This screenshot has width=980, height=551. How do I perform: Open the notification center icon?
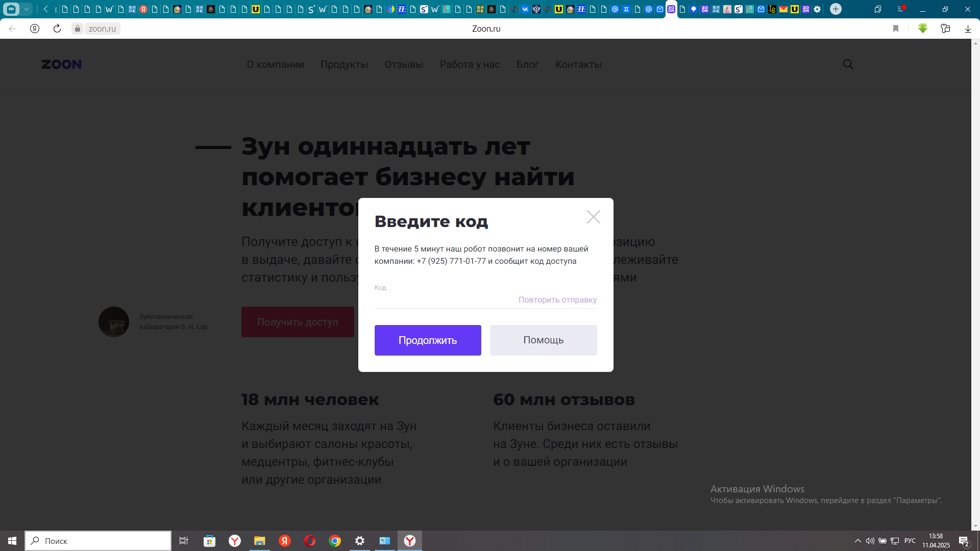tap(964, 541)
